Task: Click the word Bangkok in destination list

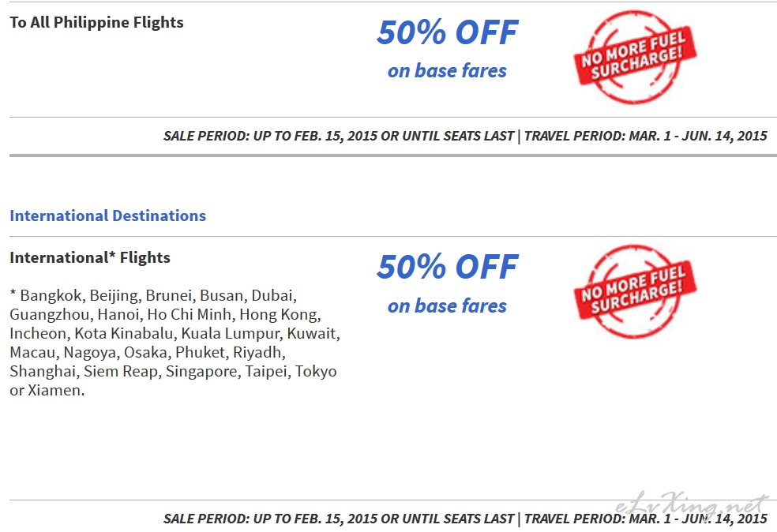Action: [x=51, y=296]
